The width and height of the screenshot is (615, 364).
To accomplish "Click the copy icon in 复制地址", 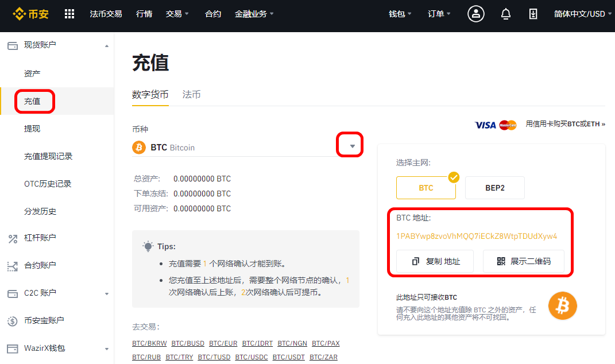I will (x=416, y=261).
